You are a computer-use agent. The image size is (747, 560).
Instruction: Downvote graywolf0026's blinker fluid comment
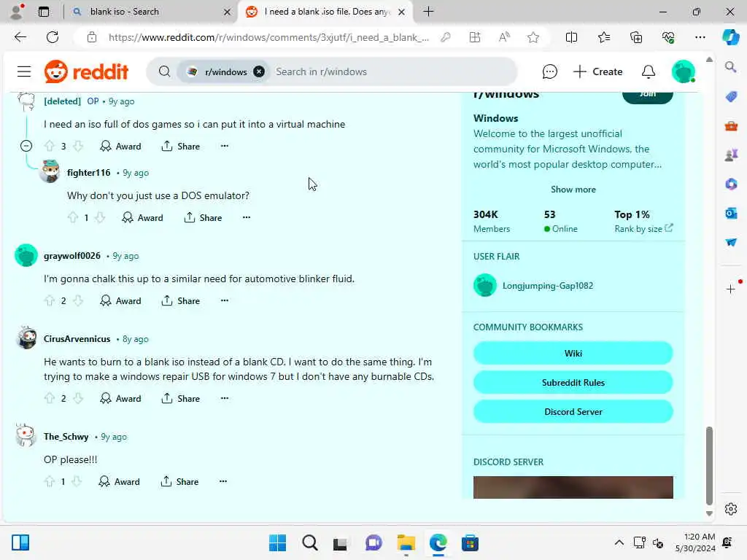pos(78,300)
